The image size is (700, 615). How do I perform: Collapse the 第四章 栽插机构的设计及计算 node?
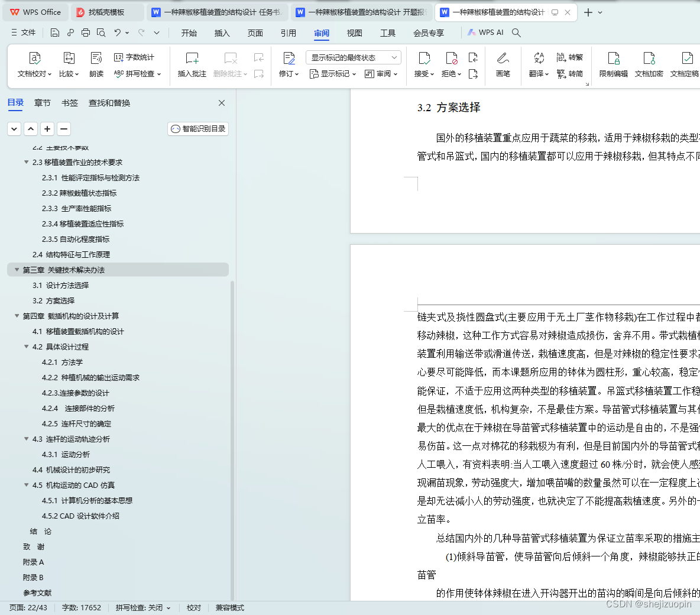pyautogui.click(x=17, y=316)
